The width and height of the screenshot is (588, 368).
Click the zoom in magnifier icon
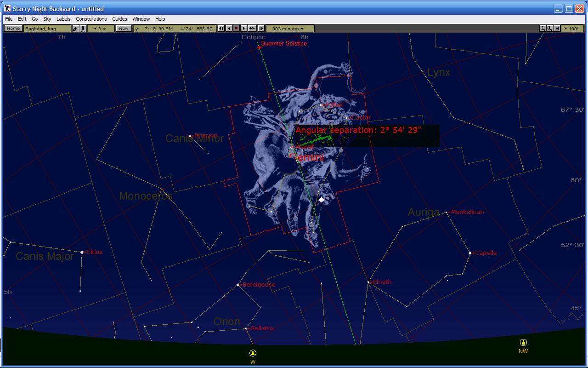(550, 29)
